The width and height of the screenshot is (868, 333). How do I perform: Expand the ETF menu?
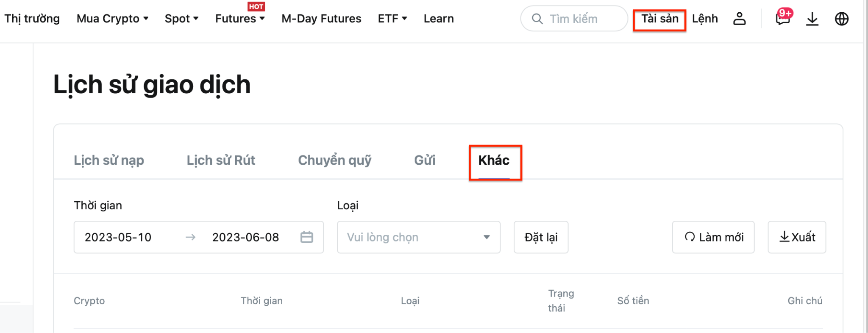(392, 19)
